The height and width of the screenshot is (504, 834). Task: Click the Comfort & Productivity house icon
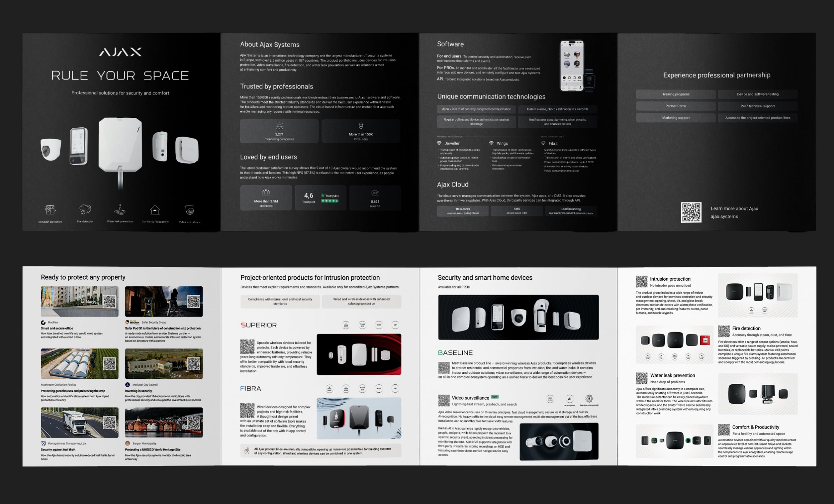pos(155,210)
